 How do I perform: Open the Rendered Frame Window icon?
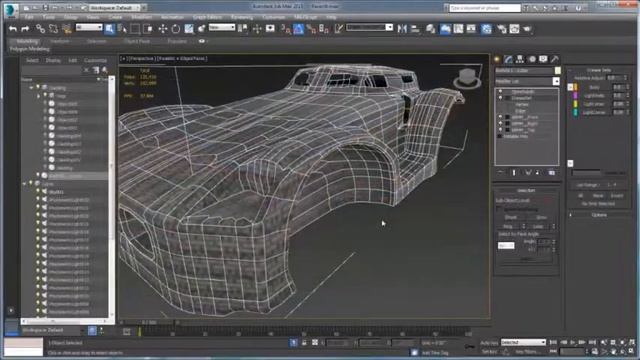tap(514, 29)
